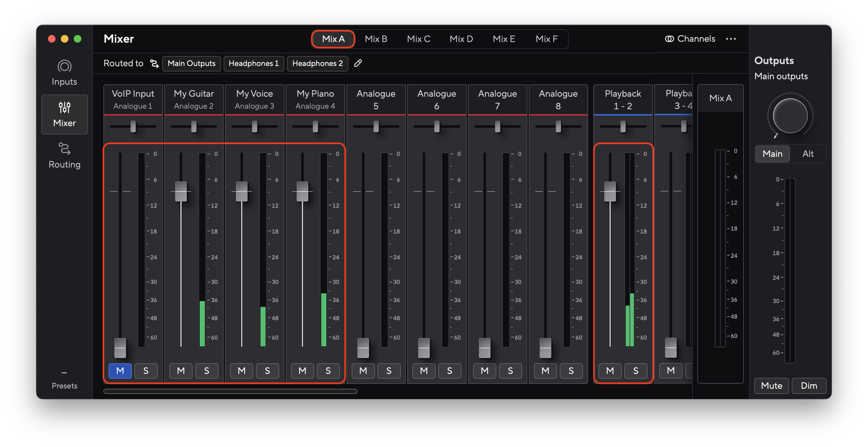Screen dimensions: 868x447
Task: Select the Alt speaker output
Action: (808, 154)
